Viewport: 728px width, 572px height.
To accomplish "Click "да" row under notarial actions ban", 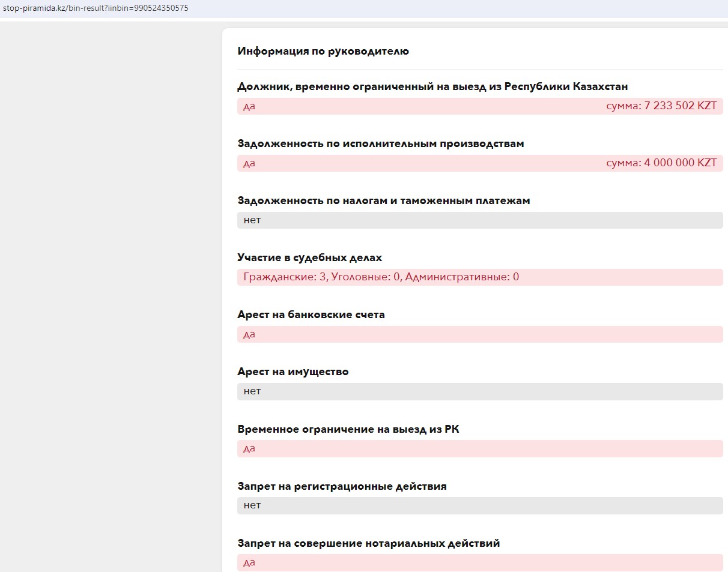I will point(479,562).
